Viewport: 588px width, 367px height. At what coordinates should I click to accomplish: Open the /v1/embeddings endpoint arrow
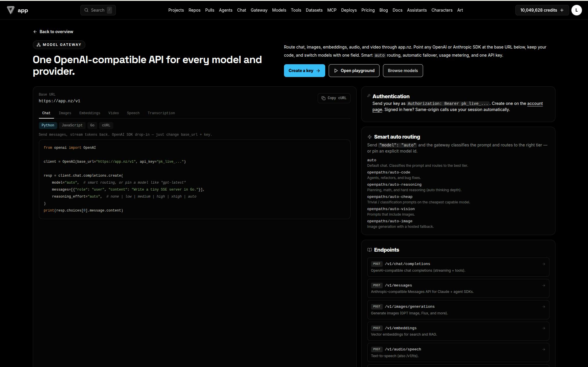pos(544,328)
